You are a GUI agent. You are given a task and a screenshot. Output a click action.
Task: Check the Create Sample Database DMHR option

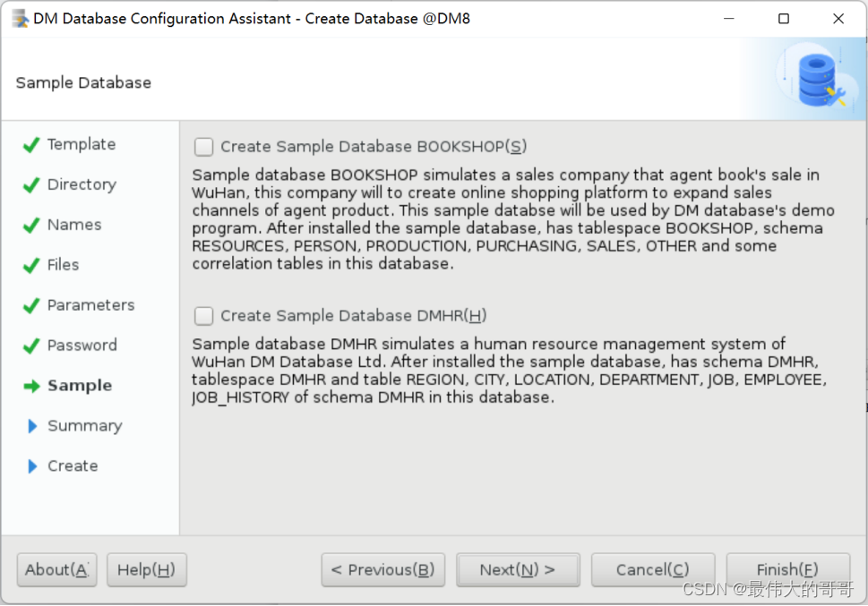[x=203, y=315]
